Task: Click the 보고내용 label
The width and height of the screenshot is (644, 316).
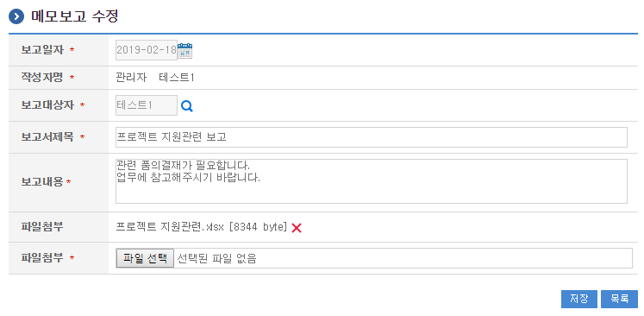Action: coord(42,182)
